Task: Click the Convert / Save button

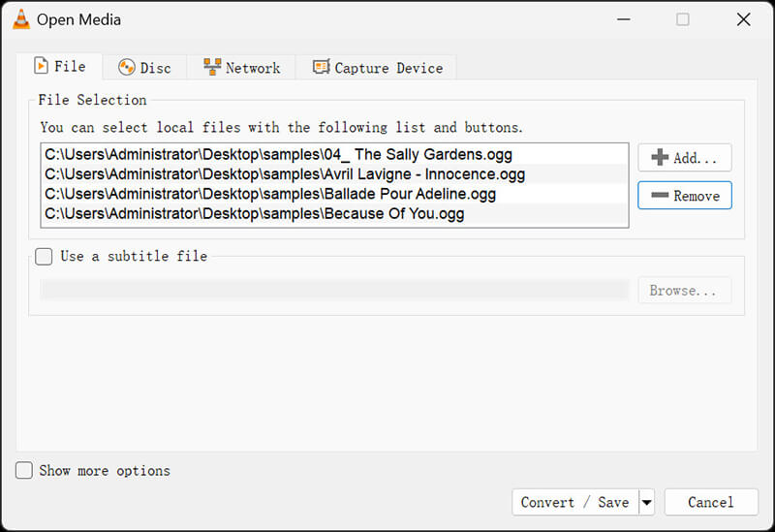Action: [x=575, y=502]
